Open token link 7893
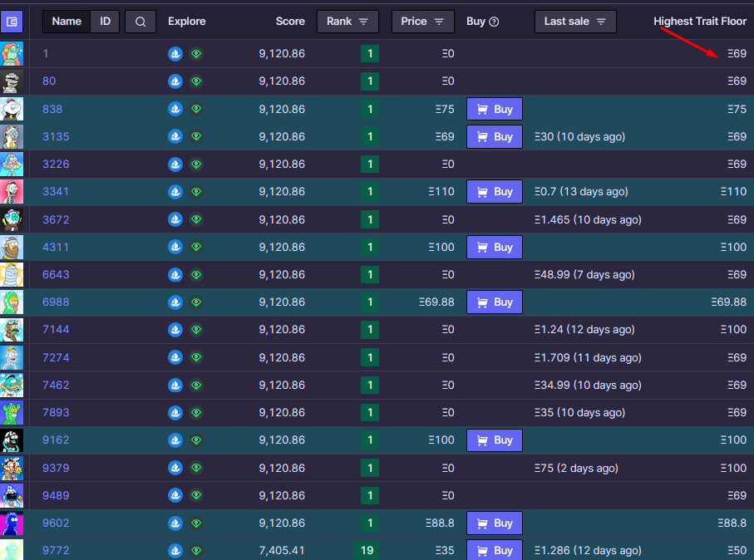 (x=56, y=413)
